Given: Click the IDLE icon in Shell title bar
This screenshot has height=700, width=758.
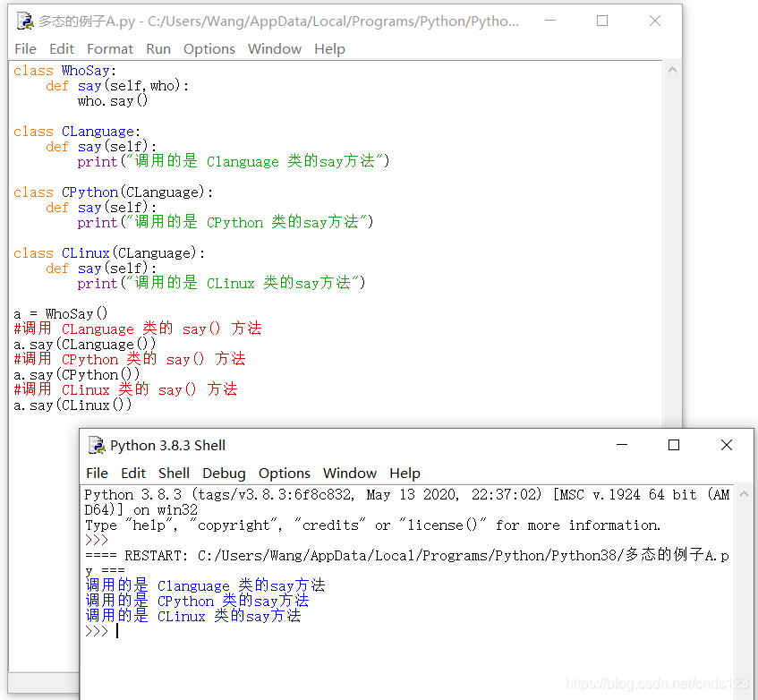Looking at the screenshot, I should [x=97, y=445].
